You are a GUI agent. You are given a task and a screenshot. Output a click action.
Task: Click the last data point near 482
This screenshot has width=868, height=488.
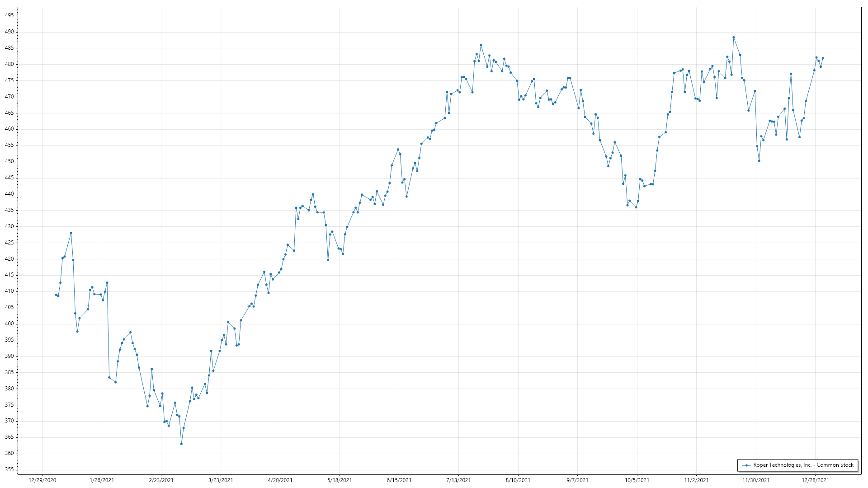(x=823, y=58)
